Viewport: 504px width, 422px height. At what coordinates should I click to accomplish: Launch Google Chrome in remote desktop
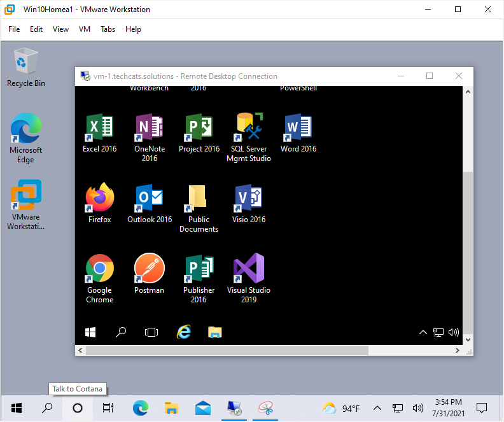(x=100, y=279)
